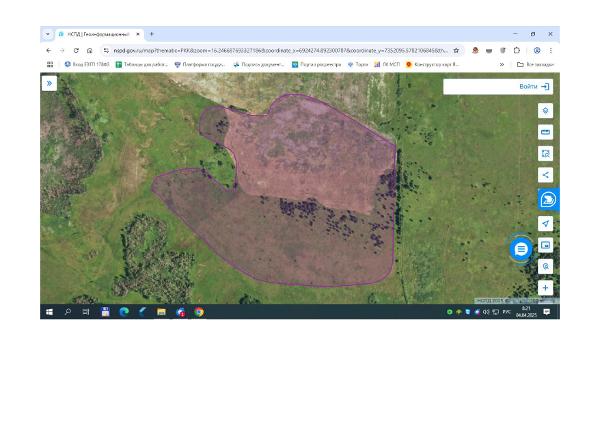Click the my location arrow icon
The height and width of the screenshot is (424, 600).
[x=545, y=223]
